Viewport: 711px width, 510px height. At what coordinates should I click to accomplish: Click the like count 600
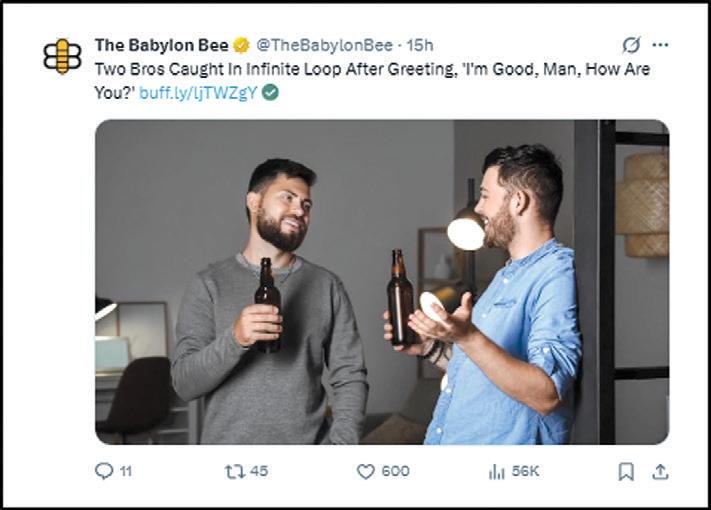(x=395, y=471)
